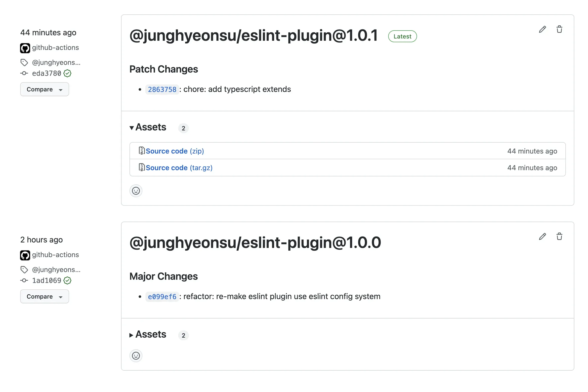This screenshot has height=392, width=588.
Task: Download Source code (tar.gz) asset
Action: pos(179,168)
